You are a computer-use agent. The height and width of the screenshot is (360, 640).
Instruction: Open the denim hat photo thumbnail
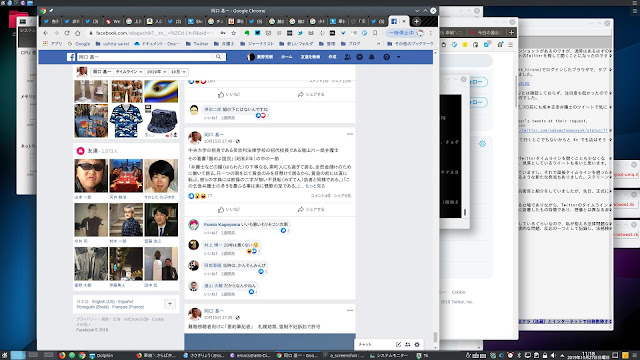click(161, 120)
